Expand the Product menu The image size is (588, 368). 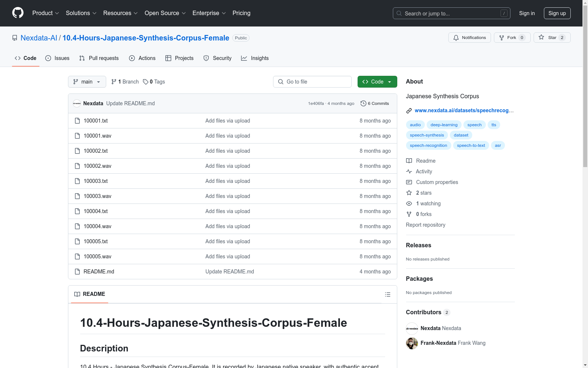46,13
